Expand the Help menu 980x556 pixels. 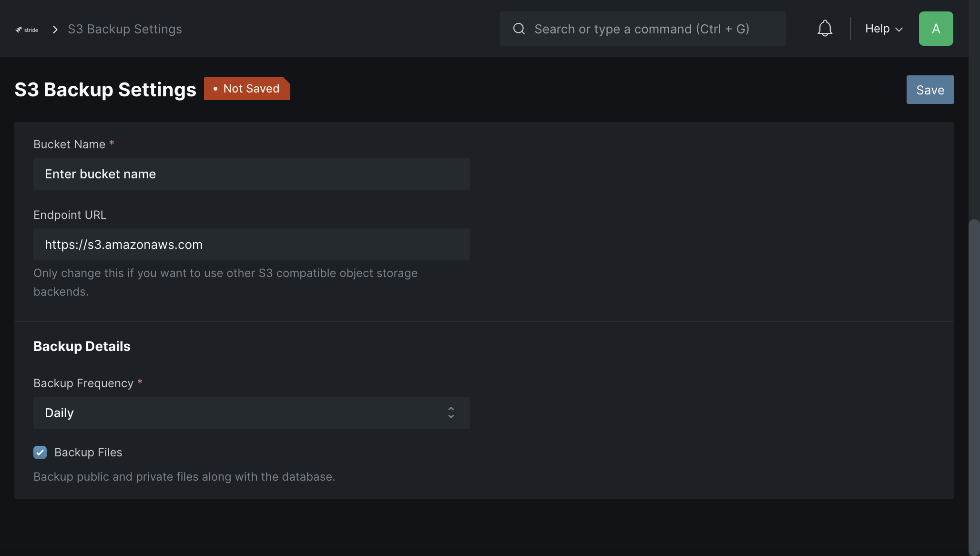(x=884, y=29)
